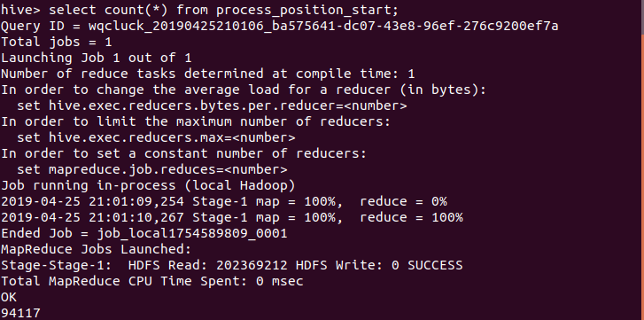Click the 'reduce = 0%' progress line
The image size is (644, 320).
[224, 202]
